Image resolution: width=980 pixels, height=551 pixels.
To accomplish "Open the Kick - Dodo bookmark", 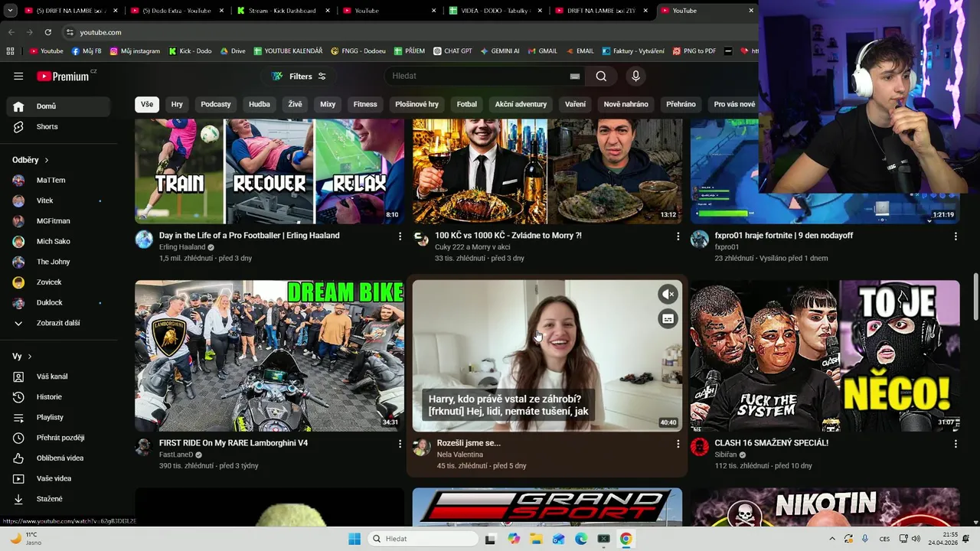I will pos(189,51).
